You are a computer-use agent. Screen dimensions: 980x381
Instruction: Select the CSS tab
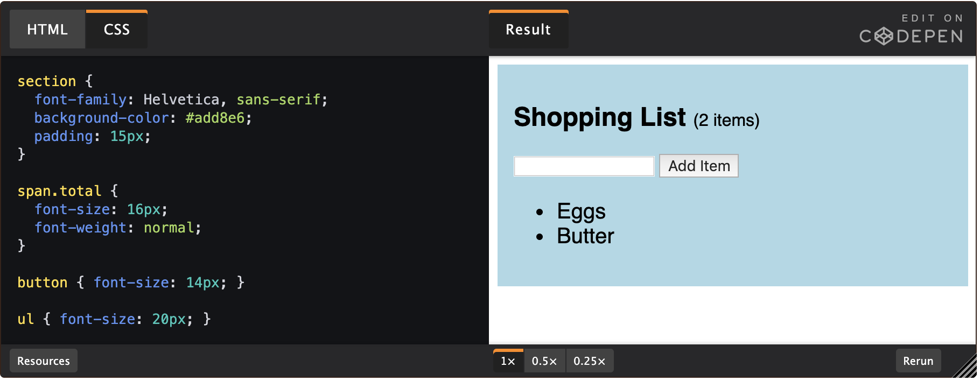click(x=116, y=30)
